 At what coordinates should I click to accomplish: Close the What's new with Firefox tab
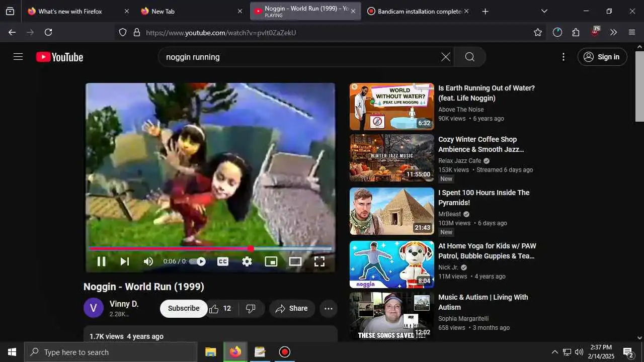[127, 11]
